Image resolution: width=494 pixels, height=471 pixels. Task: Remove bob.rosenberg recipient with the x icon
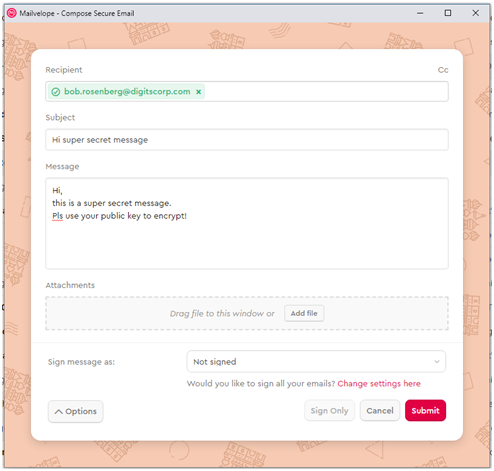point(198,92)
